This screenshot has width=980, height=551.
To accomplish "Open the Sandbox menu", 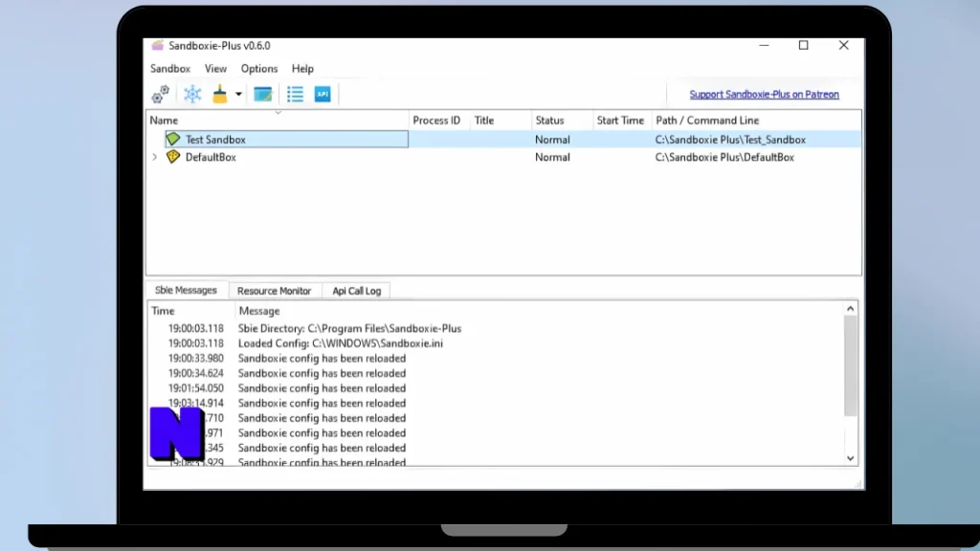I will click(170, 69).
